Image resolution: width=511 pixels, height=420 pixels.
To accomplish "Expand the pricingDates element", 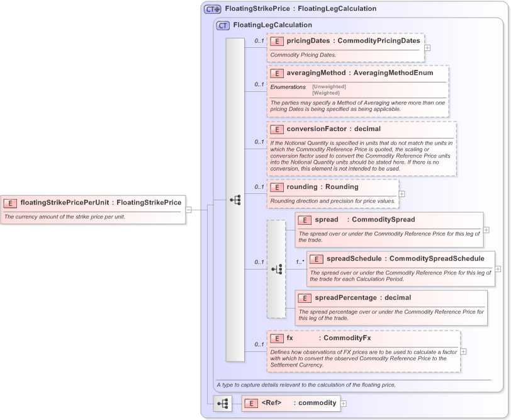I will point(427,48).
